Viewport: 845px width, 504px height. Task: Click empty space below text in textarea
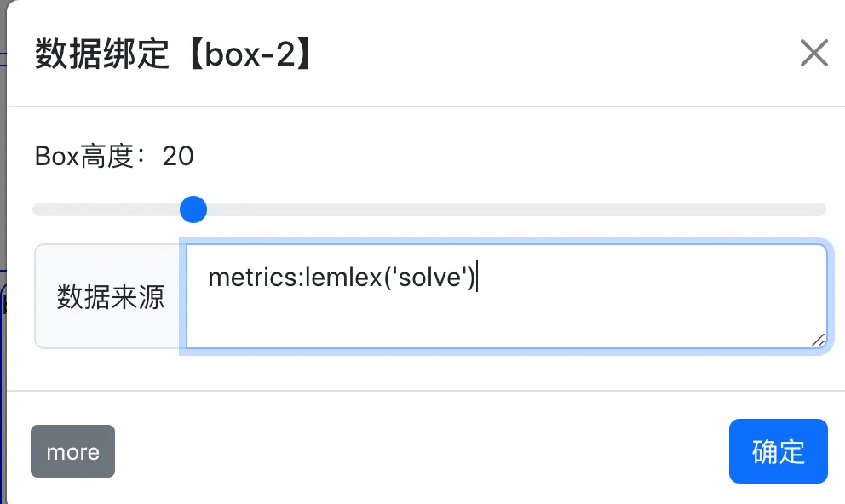click(x=503, y=324)
